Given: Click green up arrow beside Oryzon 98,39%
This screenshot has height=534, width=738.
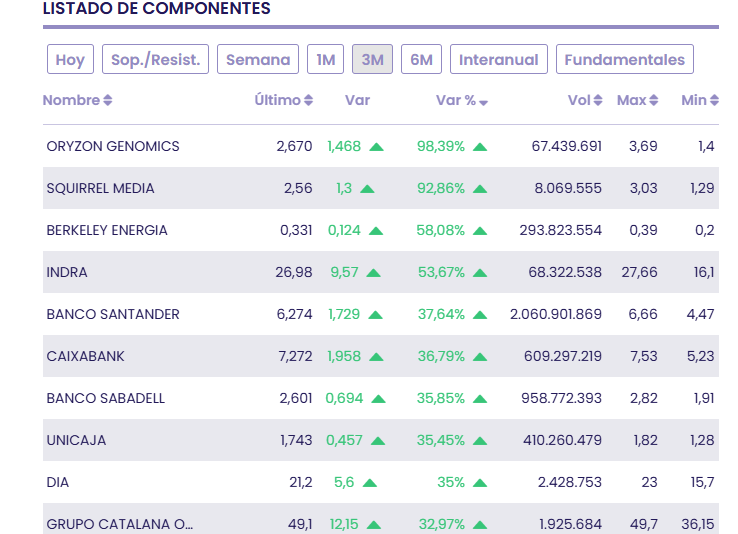Looking at the screenshot, I should [480, 147].
